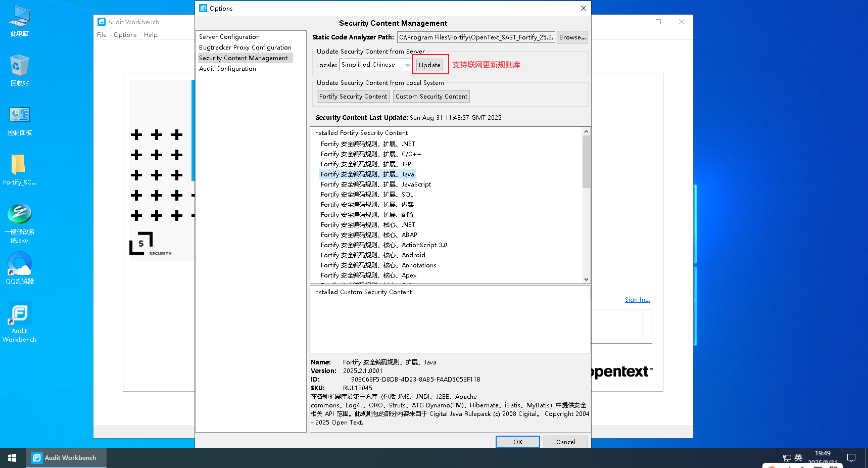Confirm the dialog with OK
Screen dimensions: 868x468
point(518,442)
